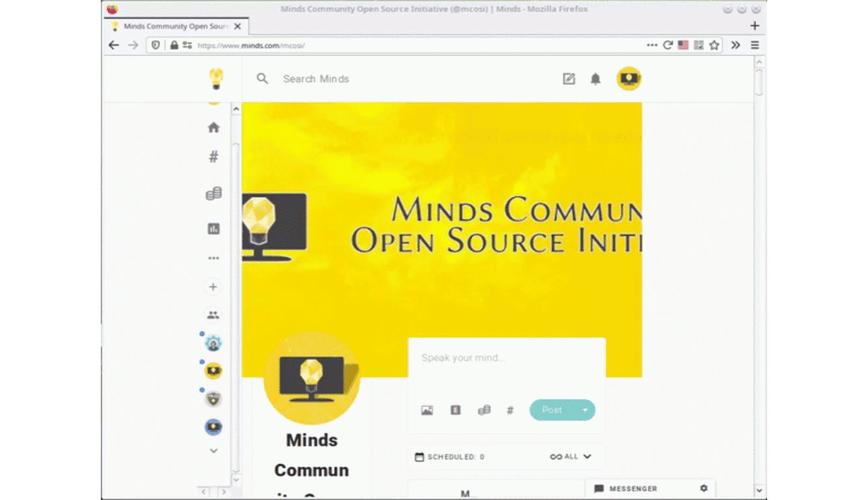Click the Firefox forward arrow

[133, 45]
